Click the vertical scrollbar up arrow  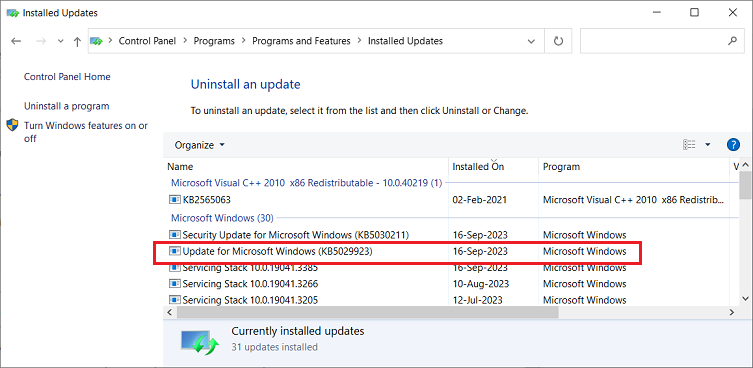pos(745,165)
